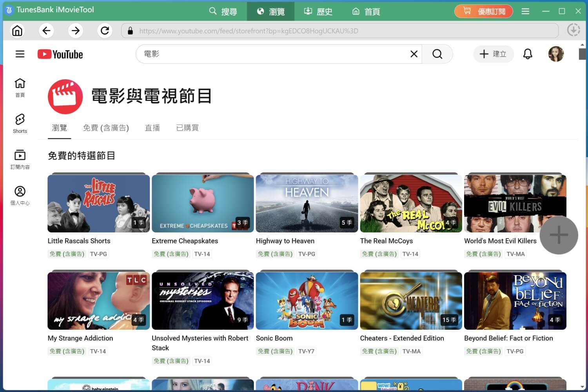
Task: Open the Sonic Boom show thumbnail
Action: 307,300
